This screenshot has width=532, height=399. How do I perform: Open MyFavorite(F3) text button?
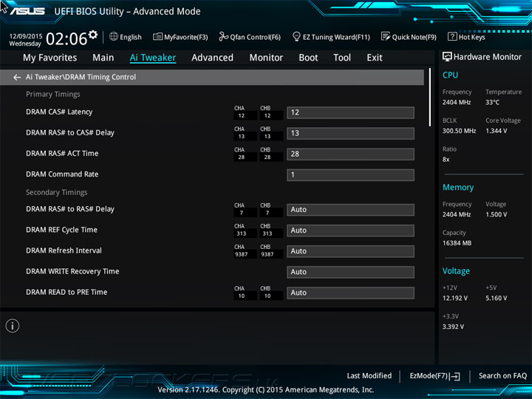click(186, 37)
